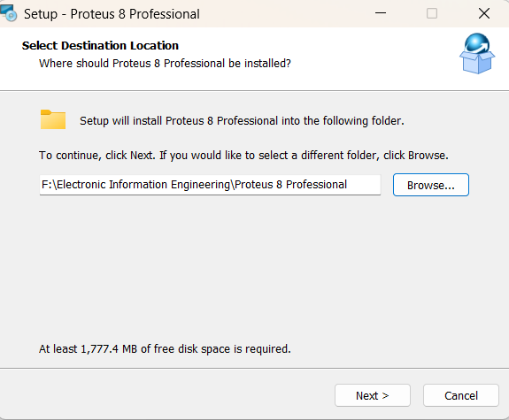
Task: Click the installer box globe icon
Action: [477, 53]
